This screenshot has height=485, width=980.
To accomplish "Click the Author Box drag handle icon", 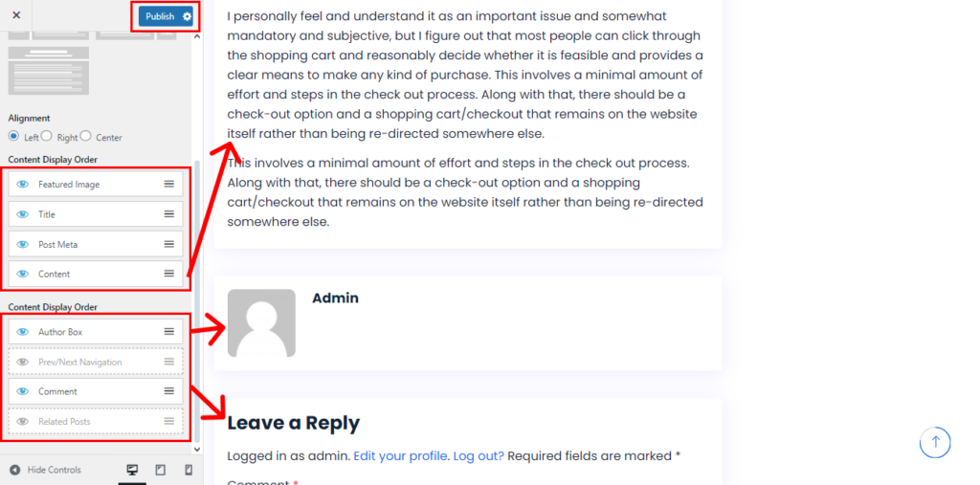I will coord(168,332).
